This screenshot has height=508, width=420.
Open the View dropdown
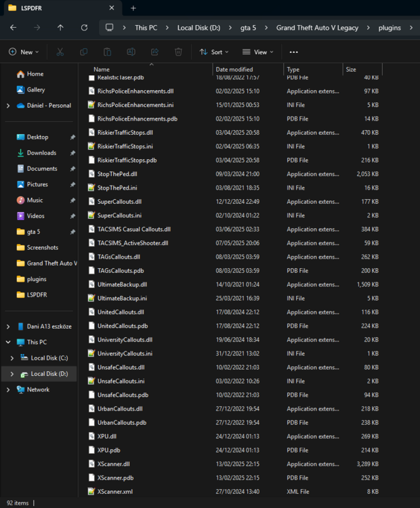[x=258, y=52]
